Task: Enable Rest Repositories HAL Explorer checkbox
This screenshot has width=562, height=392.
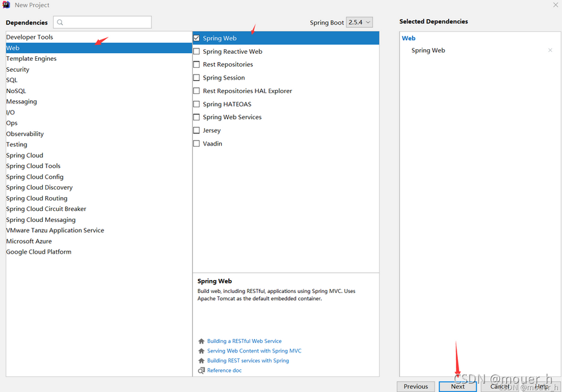Action: point(197,91)
